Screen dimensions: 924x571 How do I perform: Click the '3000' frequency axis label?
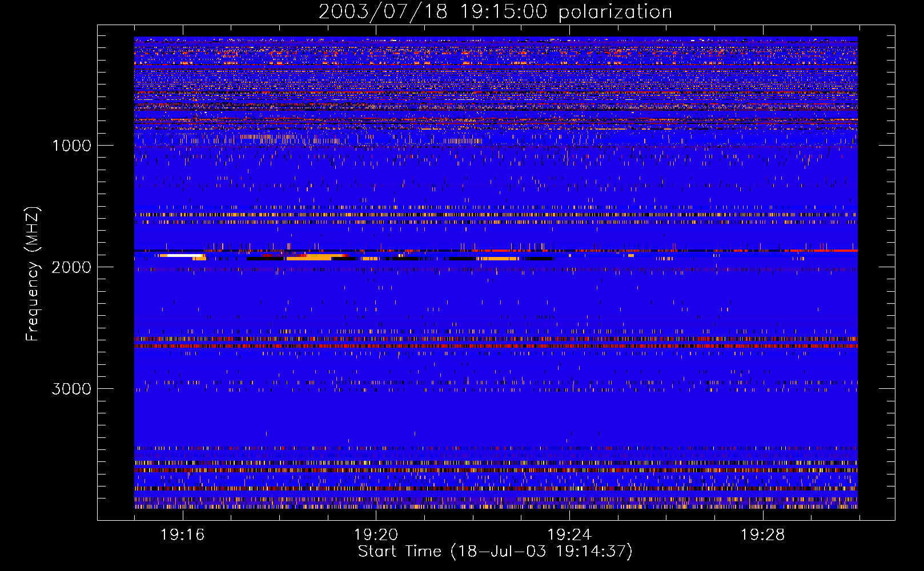(71, 389)
